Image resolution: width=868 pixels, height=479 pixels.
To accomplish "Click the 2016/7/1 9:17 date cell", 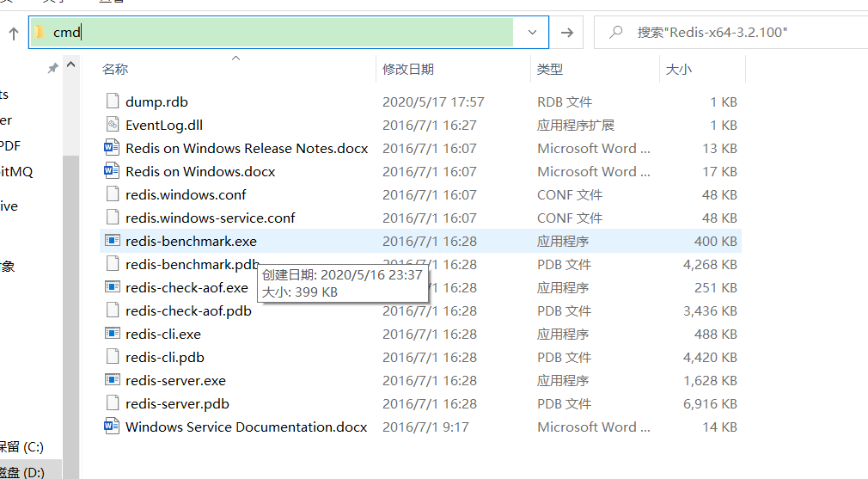I will coord(425,427).
